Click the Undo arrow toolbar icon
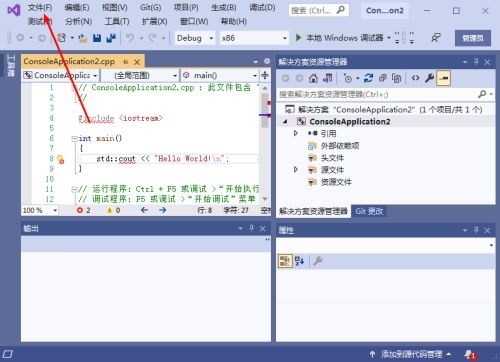The height and width of the screenshot is (362, 500). [x=130, y=38]
